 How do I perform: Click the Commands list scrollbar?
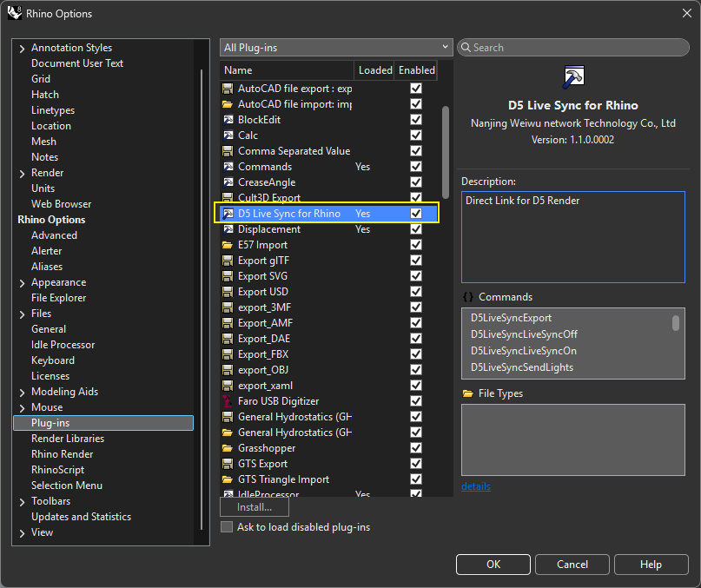(x=676, y=323)
